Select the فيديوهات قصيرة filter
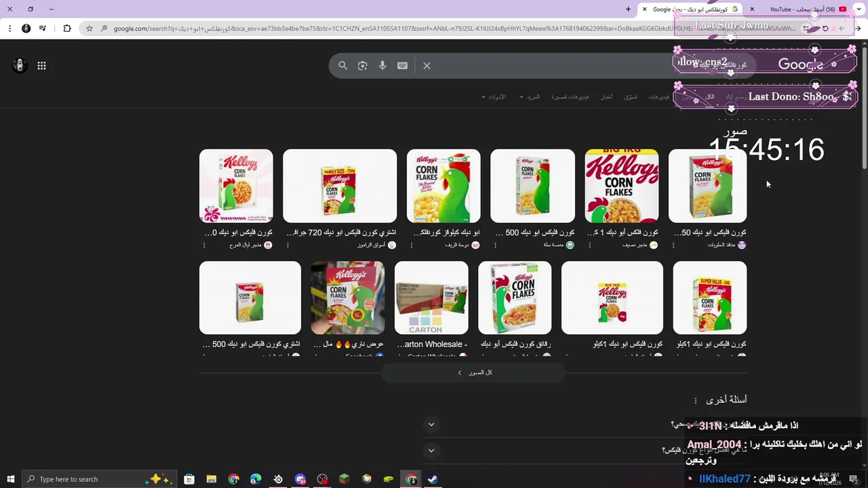 570,97
